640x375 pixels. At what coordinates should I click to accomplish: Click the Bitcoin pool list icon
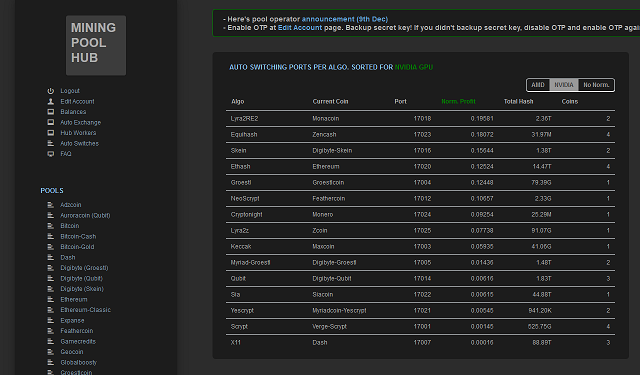point(51,226)
